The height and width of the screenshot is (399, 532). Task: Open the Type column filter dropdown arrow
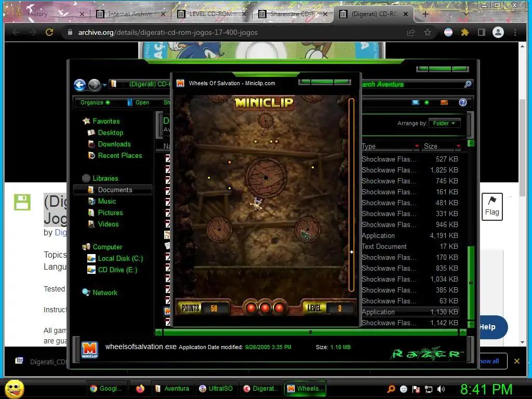tap(417, 146)
